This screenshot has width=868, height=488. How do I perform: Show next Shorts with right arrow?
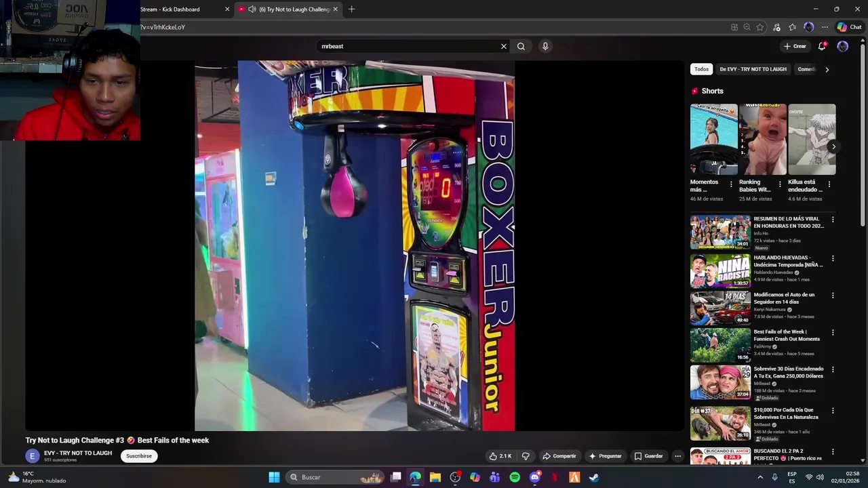[833, 146]
